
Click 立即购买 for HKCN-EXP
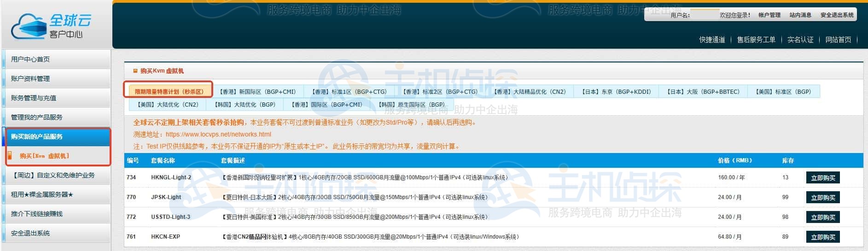(x=823, y=237)
